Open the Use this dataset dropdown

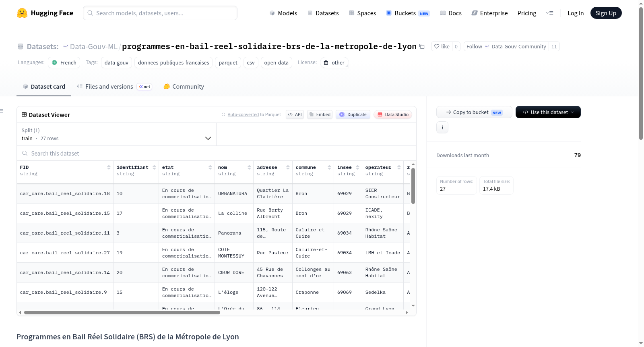coord(548,112)
